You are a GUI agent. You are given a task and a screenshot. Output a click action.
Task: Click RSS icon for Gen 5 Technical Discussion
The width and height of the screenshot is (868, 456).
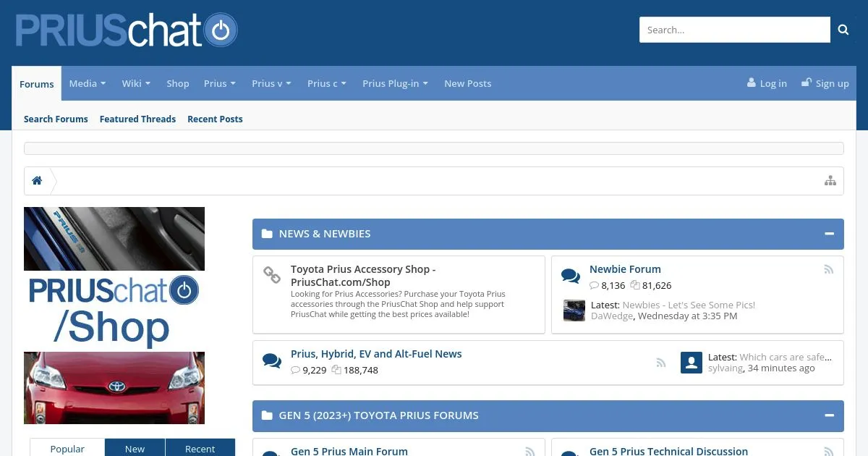(829, 451)
